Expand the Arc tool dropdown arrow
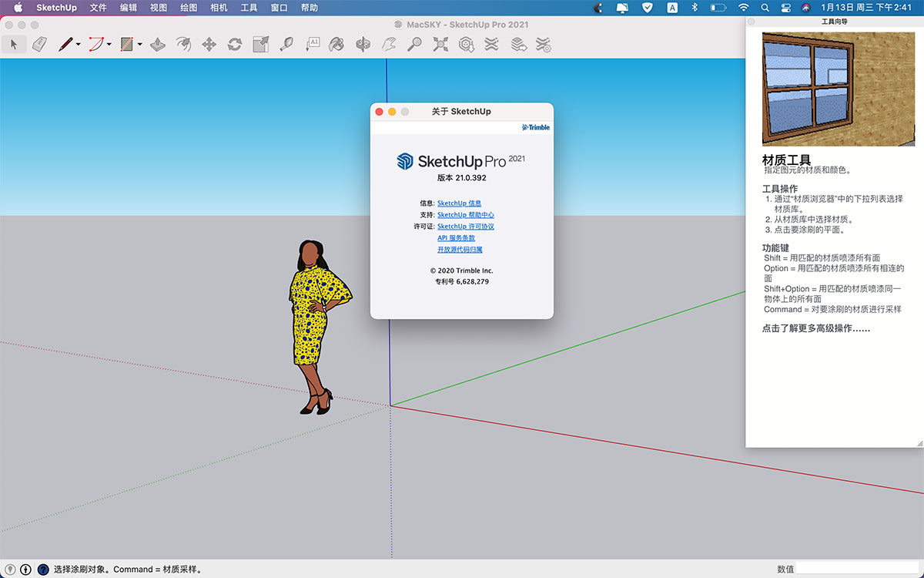The image size is (924, 578). (x=109, y=45)
